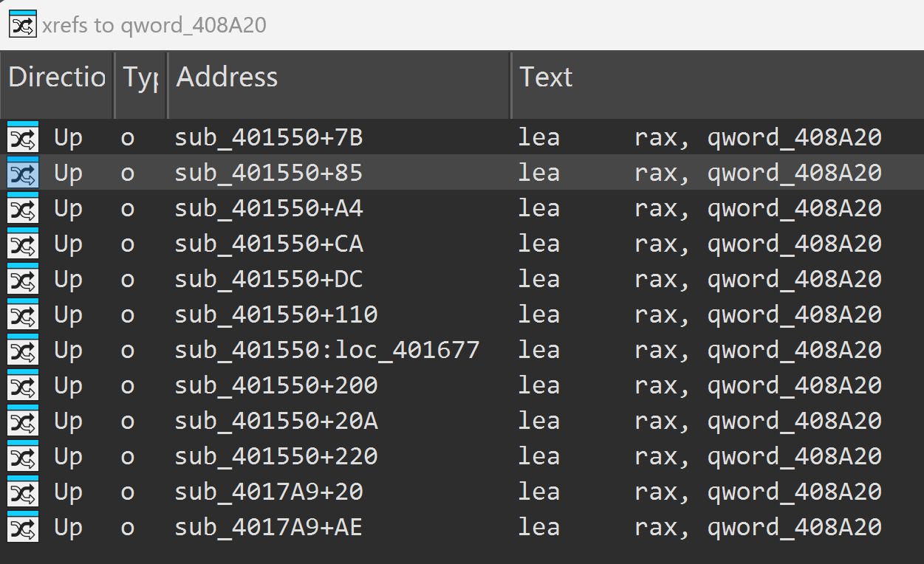
Task: Click the 'Up' direction cell for sub_401550+110
Action: coord(68,315)
